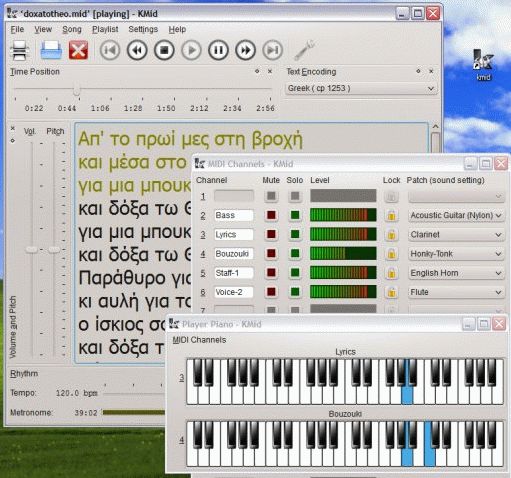Edit the Bouzouki channel name field

tap(234, 254)
